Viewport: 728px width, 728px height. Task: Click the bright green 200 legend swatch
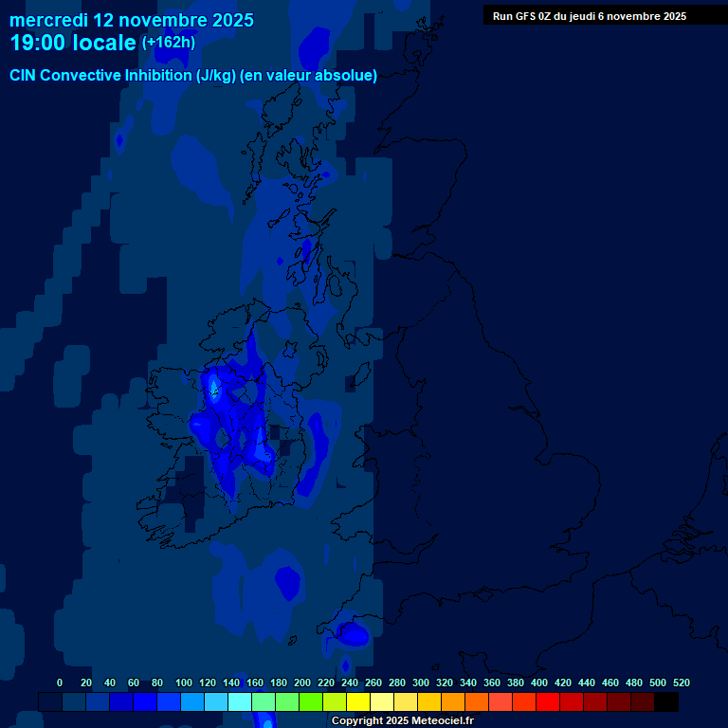coord(310,702)
